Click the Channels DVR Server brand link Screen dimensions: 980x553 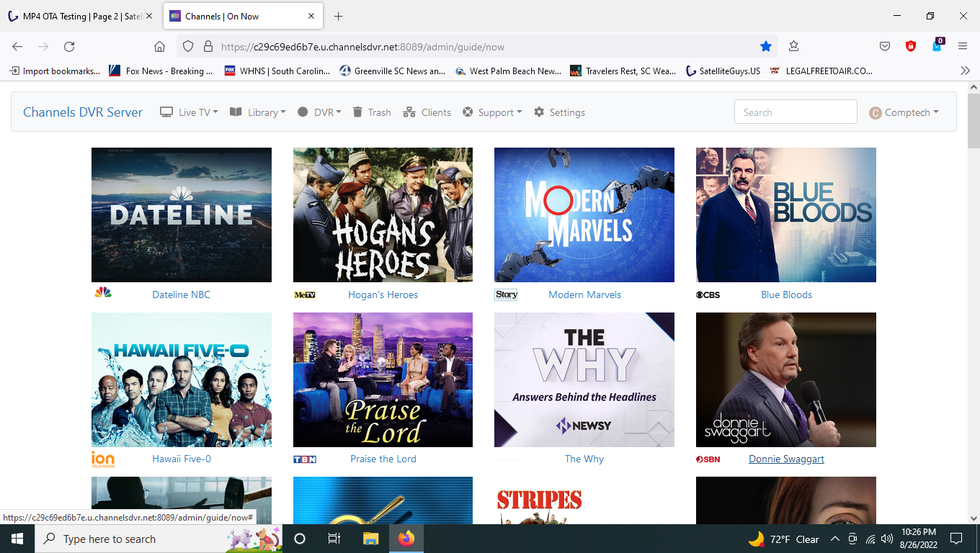(x=83, y=112)
